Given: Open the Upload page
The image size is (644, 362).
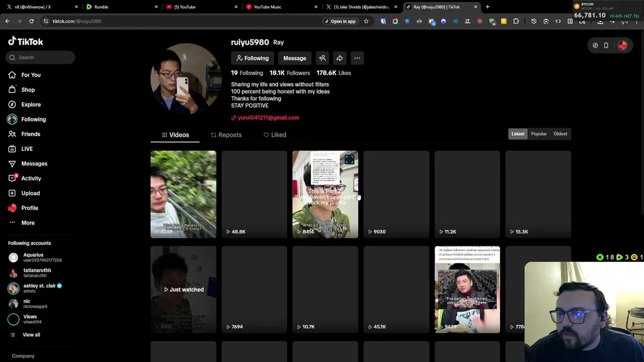Looking at the screenshot, I should 30,193.
